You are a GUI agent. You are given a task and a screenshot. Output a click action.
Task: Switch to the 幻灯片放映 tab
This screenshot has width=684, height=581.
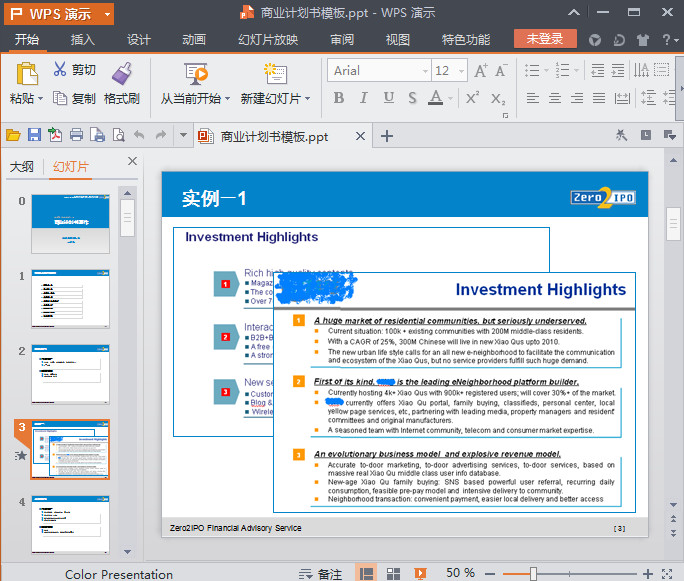click(268, 40)
